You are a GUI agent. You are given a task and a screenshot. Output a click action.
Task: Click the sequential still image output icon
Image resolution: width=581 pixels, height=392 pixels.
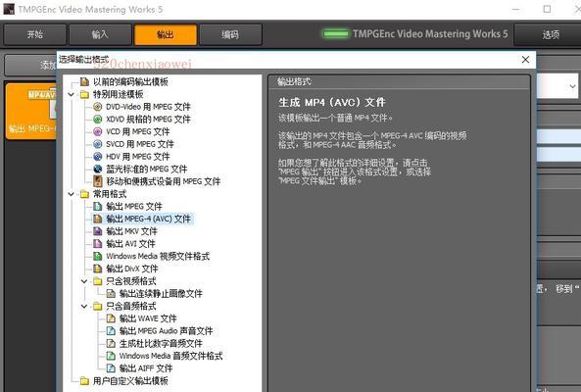click(111, 293)
